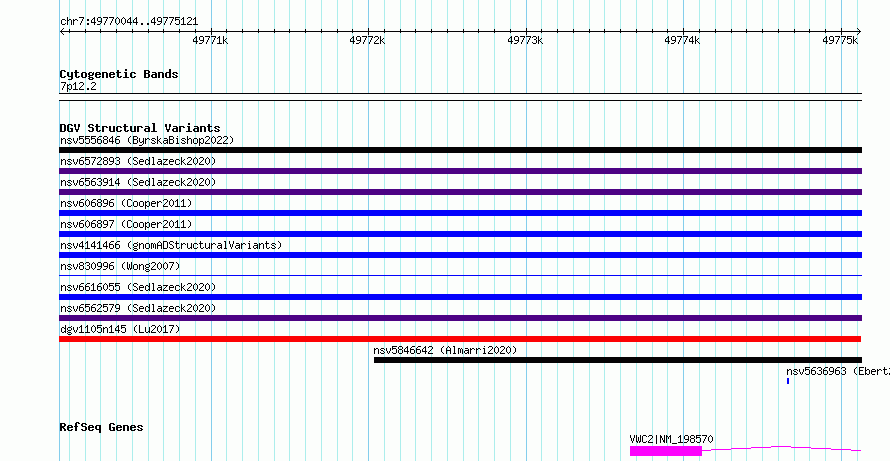Viewport: 890px width, 461px height.
Task: Click the 49773k ruler position
Action: point(525,40)
